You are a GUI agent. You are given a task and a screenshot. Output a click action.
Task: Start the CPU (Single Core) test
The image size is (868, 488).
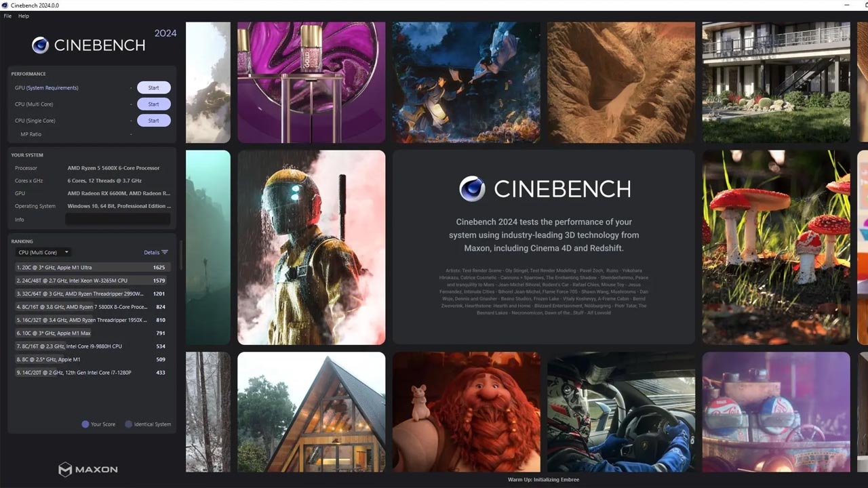pos(153,121)
